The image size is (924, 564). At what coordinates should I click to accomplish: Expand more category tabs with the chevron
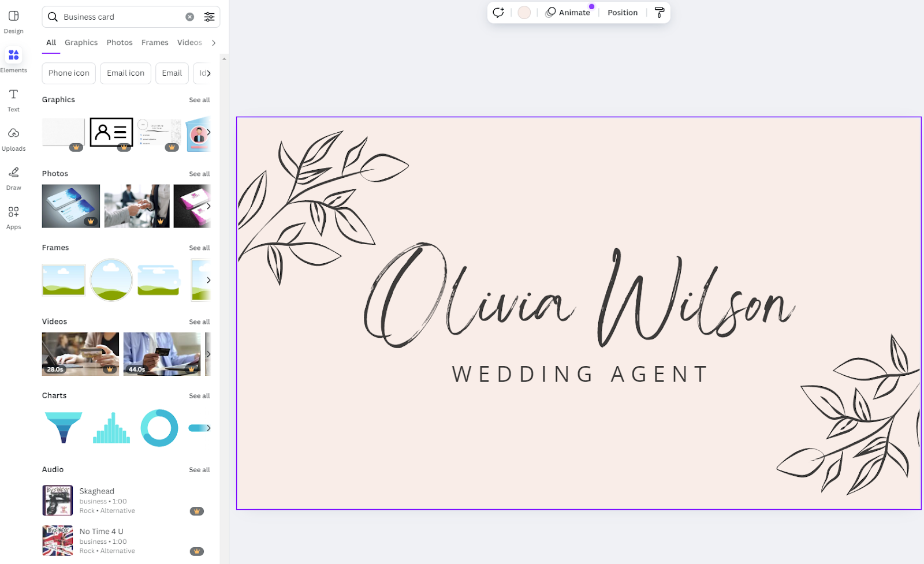tap(213, 42)
